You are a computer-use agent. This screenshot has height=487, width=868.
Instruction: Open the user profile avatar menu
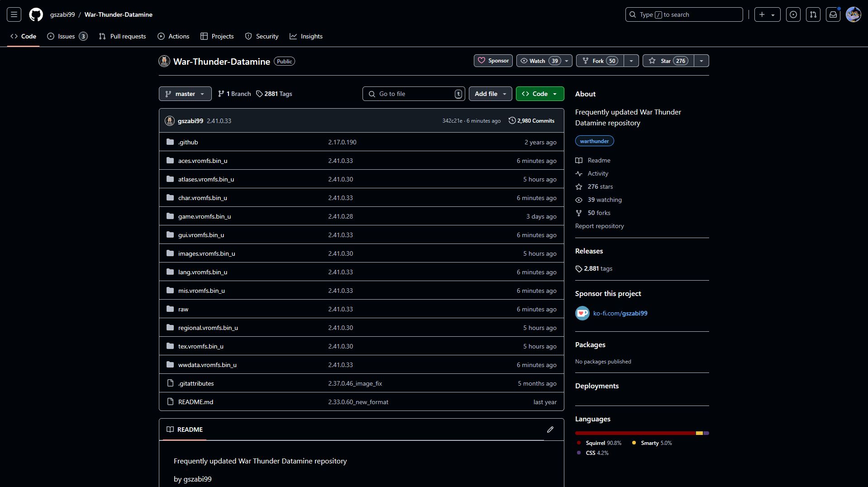click(x=853, y=14)
